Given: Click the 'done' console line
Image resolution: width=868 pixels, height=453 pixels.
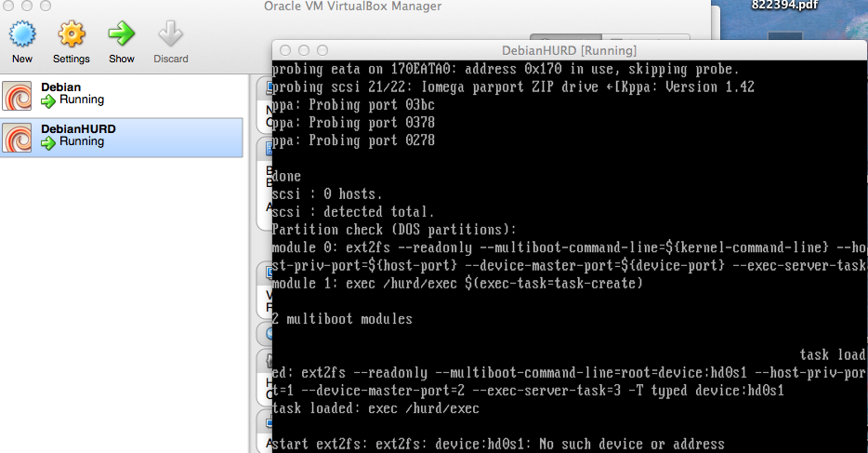Looking at the screenshot, I should (x=286, y=176).
